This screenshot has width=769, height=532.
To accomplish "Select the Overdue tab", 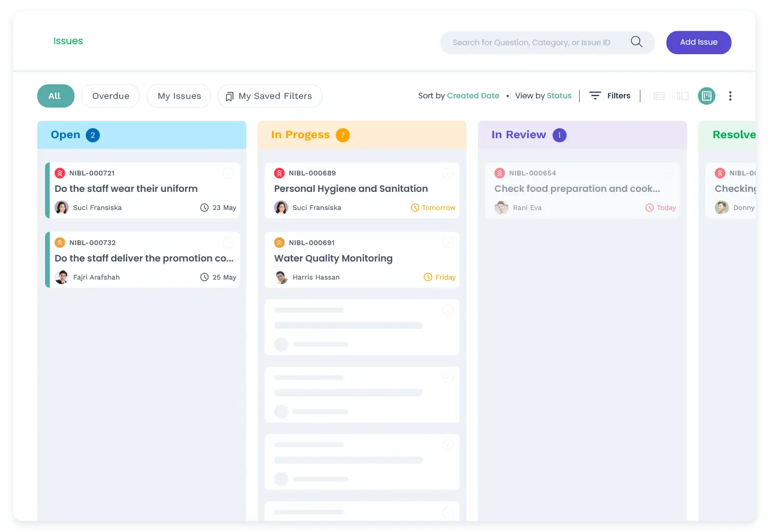I will (111, 96).
